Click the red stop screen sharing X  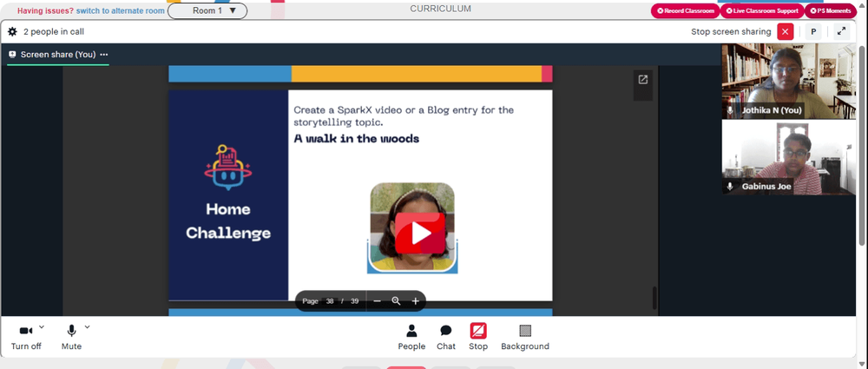785,31
